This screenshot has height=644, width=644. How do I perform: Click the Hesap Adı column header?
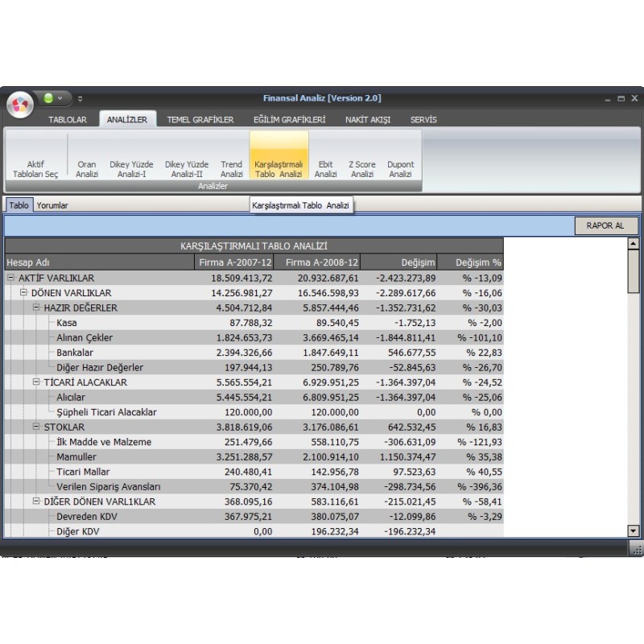(99, 262)
